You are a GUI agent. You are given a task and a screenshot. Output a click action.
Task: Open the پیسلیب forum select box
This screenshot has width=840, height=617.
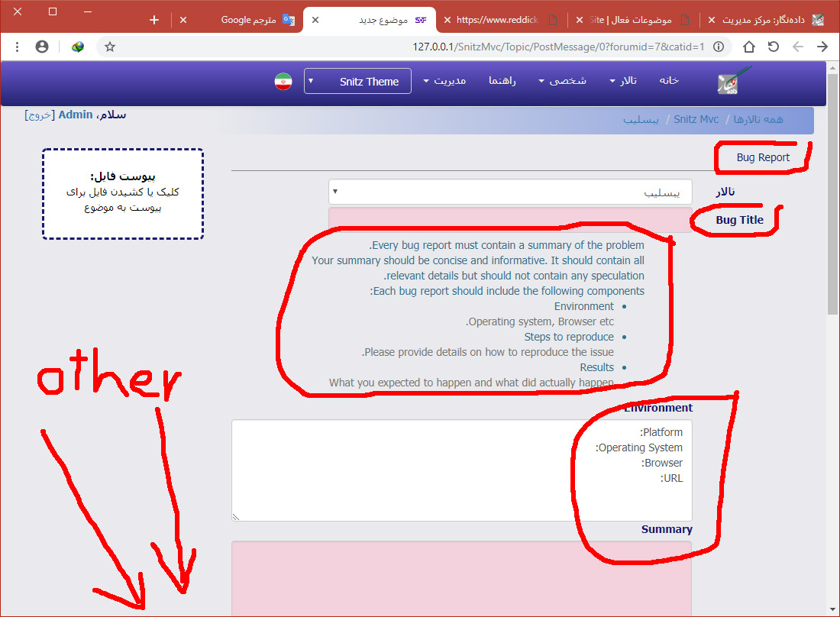click(510, 192)
